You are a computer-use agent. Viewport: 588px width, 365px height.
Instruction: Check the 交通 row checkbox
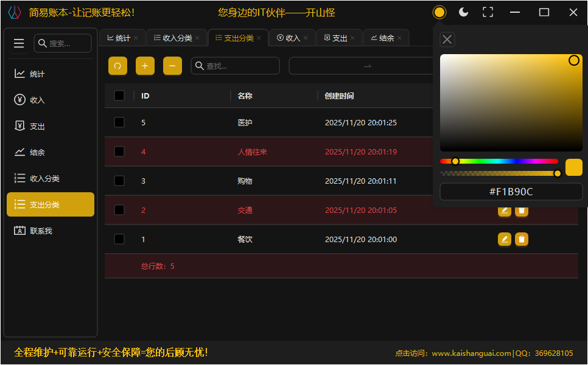point(119,210)
